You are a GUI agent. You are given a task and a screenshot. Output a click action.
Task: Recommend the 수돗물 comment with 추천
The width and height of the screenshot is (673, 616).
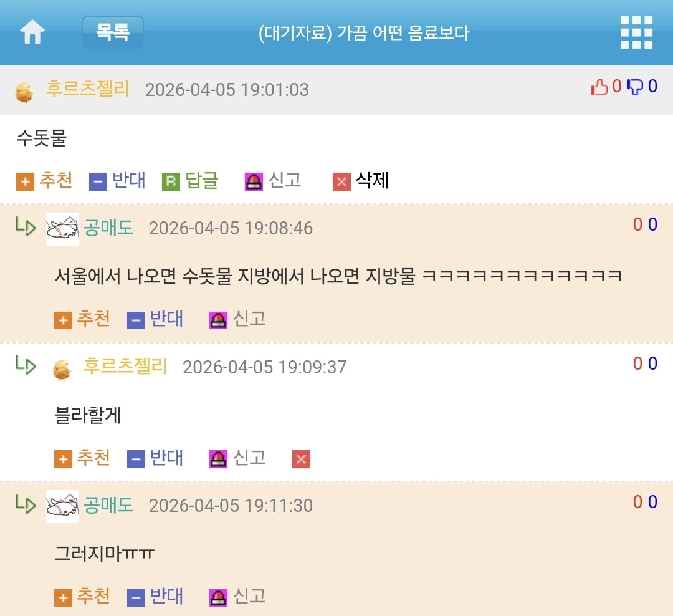44,180
